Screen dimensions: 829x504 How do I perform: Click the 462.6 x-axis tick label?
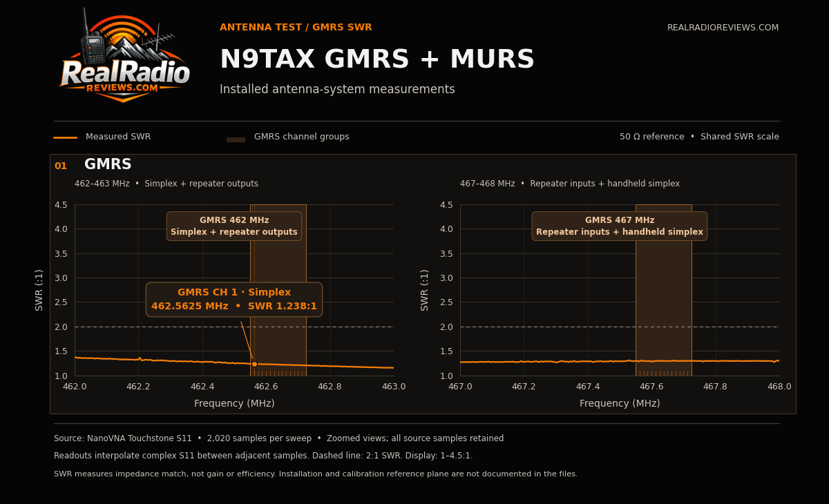266,387
